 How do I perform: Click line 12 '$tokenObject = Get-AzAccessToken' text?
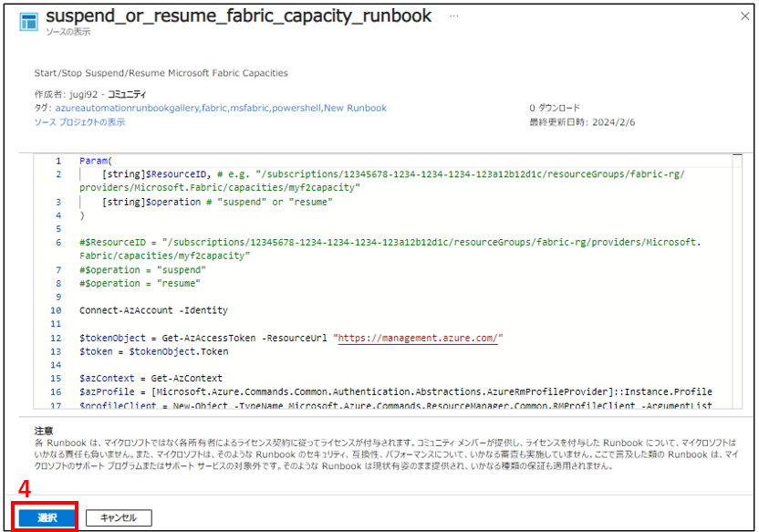pyautogui.click(x=168, y=338)
